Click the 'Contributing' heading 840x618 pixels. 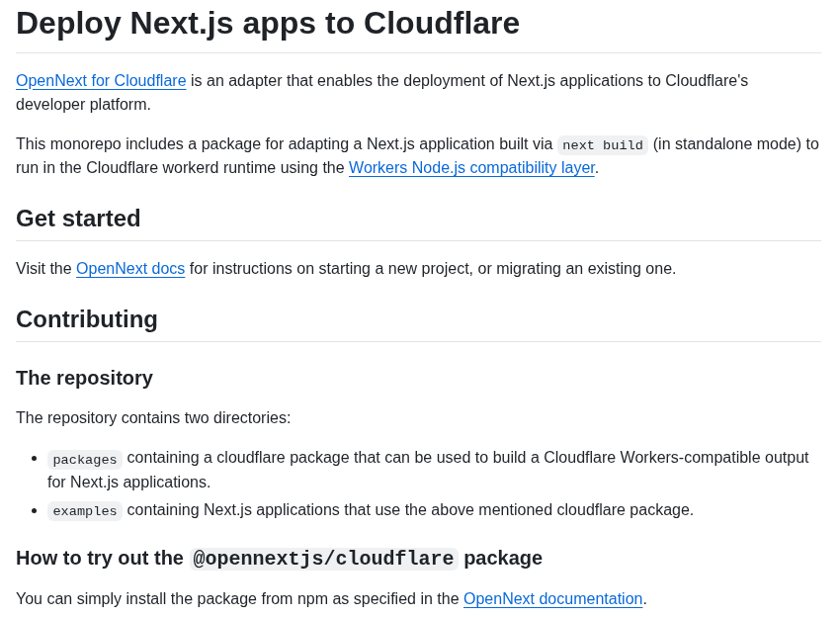click(87, 319)
